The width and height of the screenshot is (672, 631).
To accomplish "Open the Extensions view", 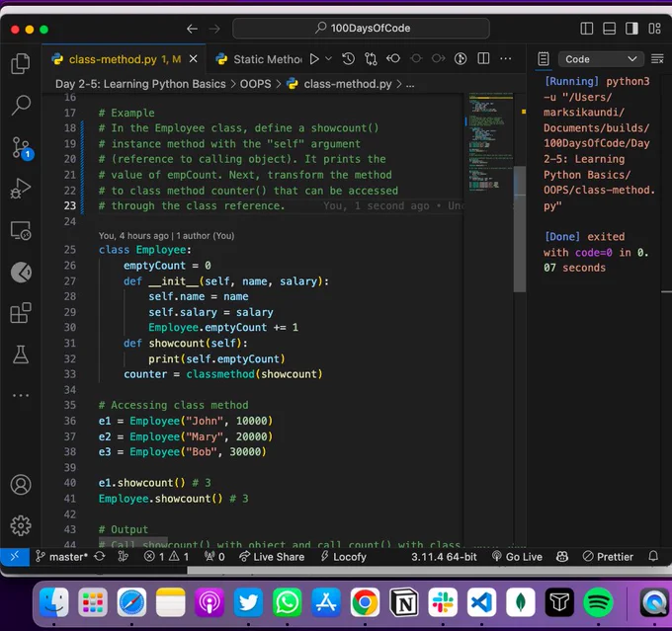I will pos(20,313).
